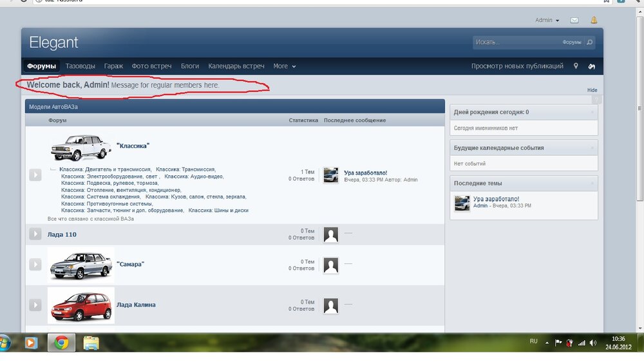
Task: Open the Форумы search scope selector
Action: tap(571, 43)
